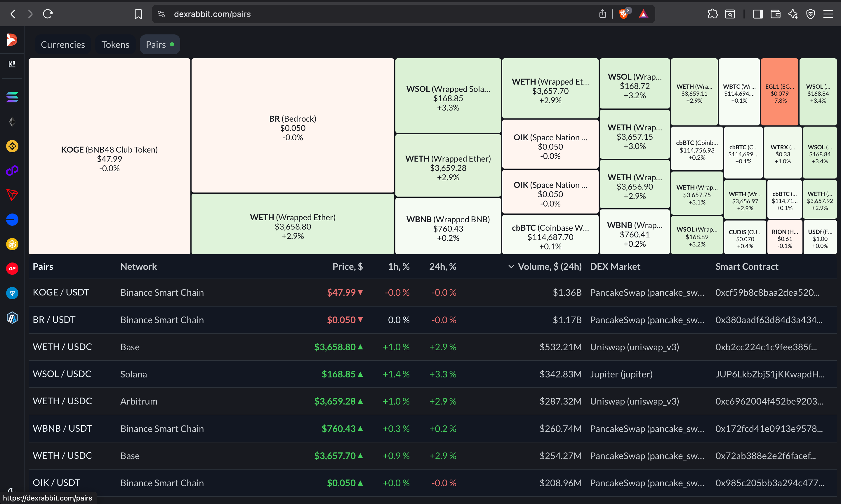
Task: Toggle the Brave Shields icon
Action: click(624, 14)
